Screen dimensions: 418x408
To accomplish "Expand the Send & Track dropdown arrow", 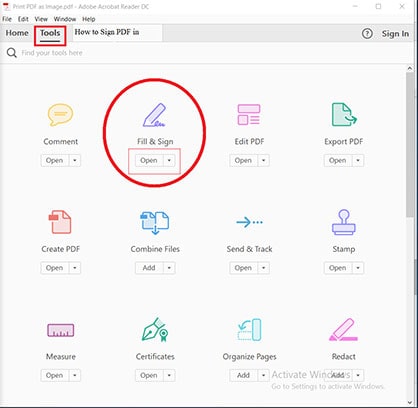I will [x=263, y=268].
